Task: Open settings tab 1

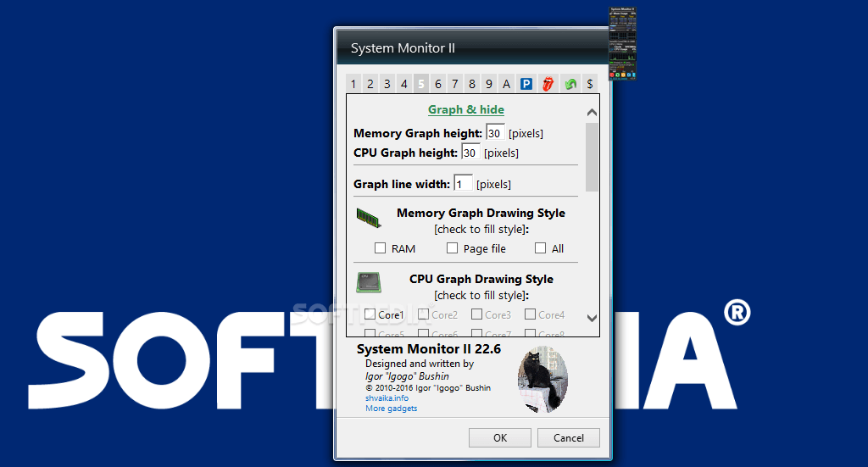Action: [353, 84]
